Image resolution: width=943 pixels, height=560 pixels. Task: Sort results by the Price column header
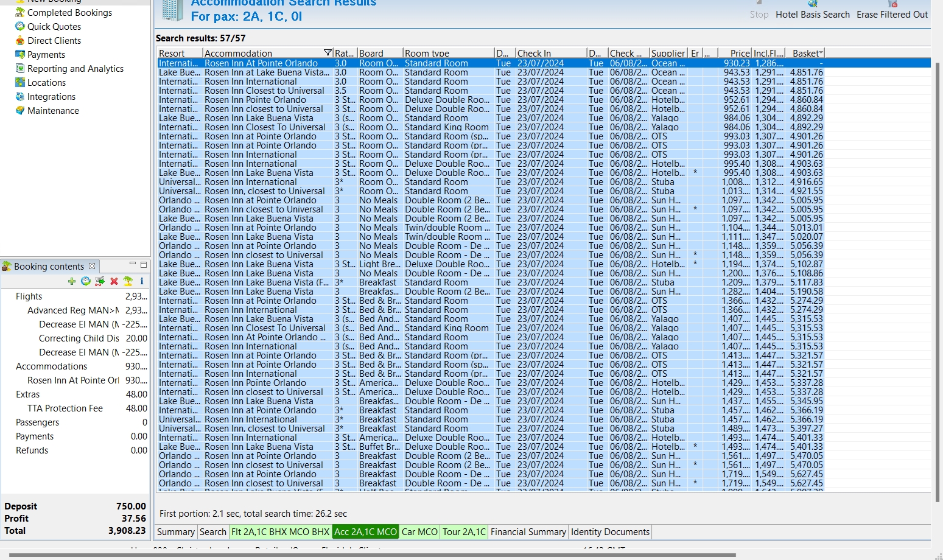coord(735,53)
